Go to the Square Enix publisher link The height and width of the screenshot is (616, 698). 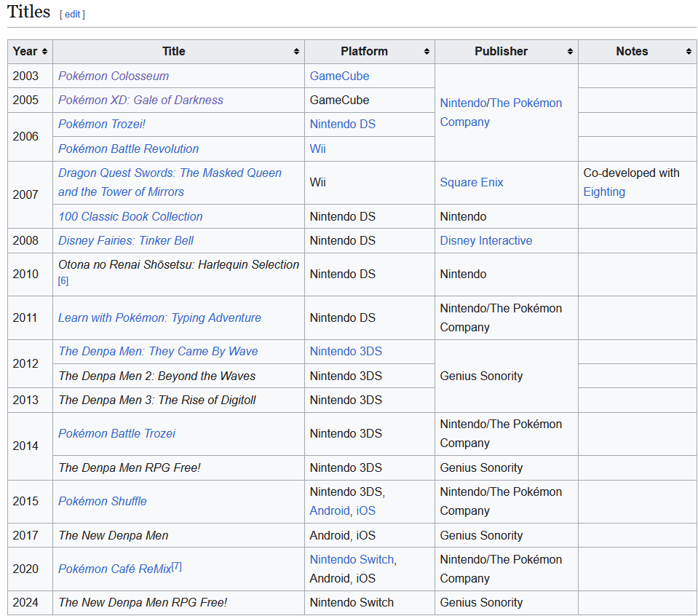click(x=472, y=183)
